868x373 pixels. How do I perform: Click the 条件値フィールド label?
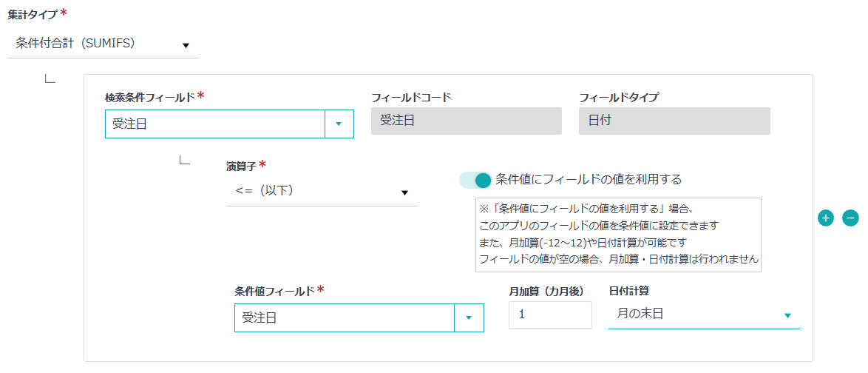coord(274,291)
